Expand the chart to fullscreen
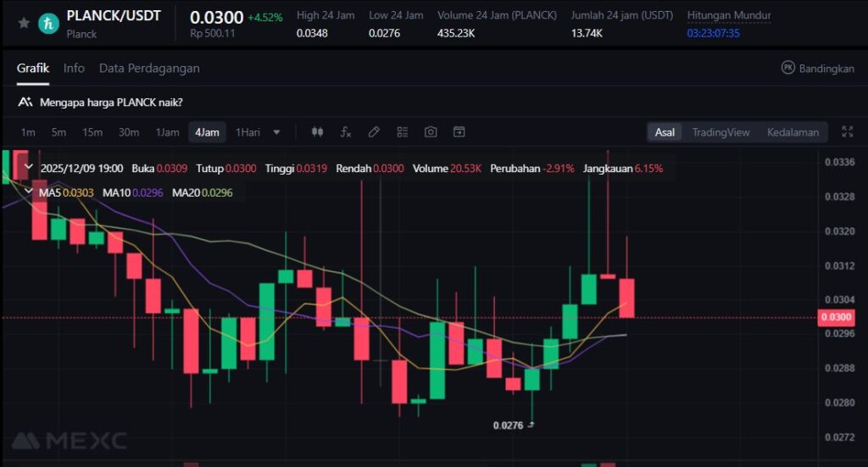The image size is (868, 467). (x=847, y=132)
